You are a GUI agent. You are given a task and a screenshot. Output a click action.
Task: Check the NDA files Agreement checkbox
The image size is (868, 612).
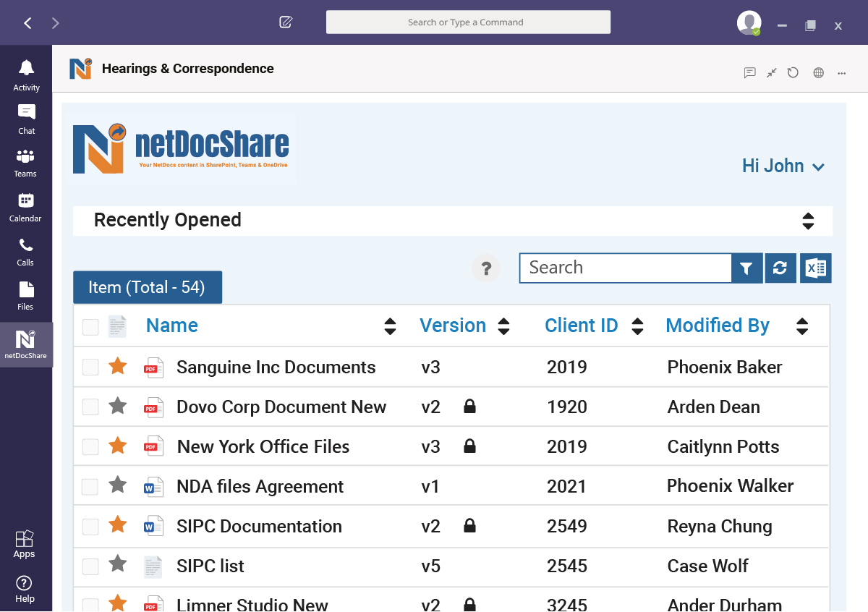pos(90,487)
